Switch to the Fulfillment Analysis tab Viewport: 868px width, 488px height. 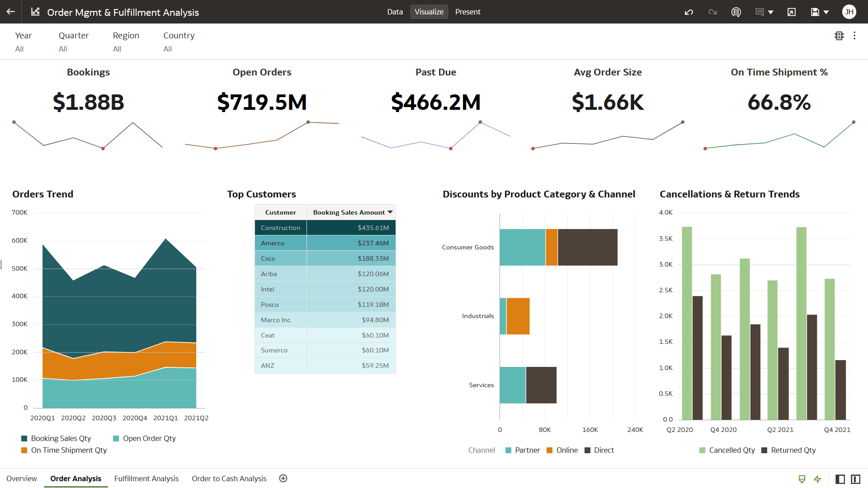click(x=146, y=478)
